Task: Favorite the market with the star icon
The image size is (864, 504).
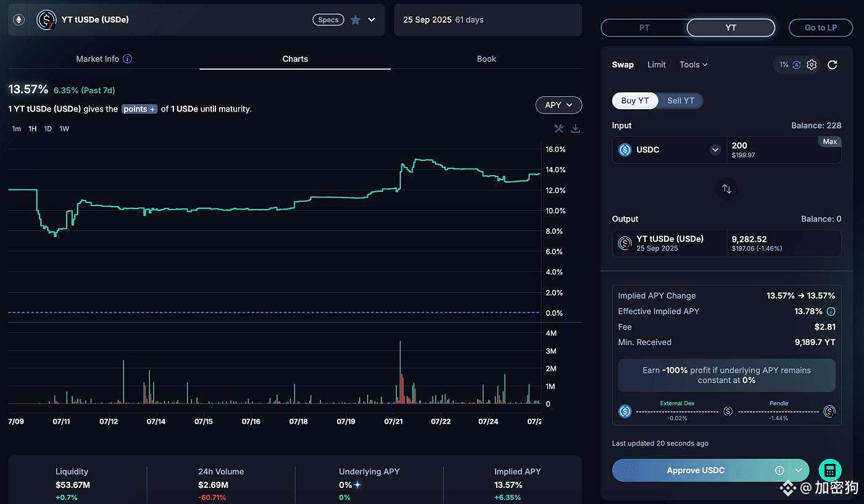Action: click(x=355, y=20)
